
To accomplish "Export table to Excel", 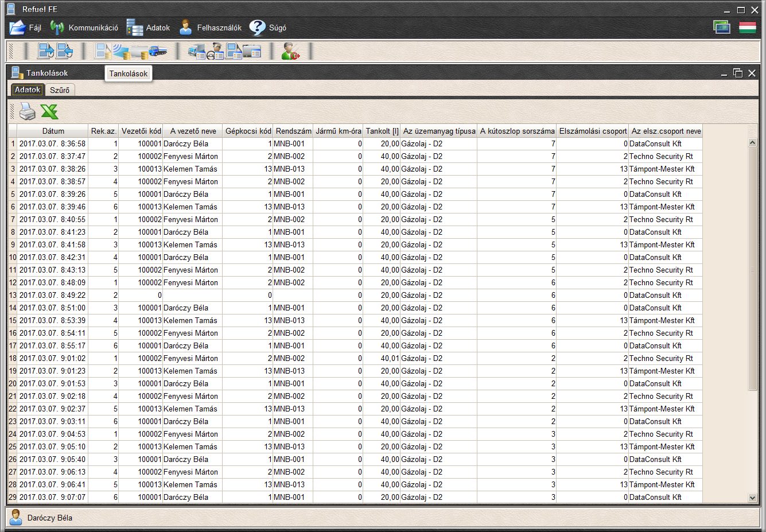I will click(x=49, y=111).
